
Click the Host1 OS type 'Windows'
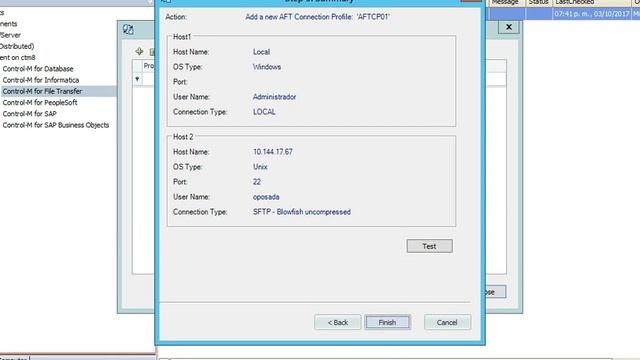tap(267, 67)
